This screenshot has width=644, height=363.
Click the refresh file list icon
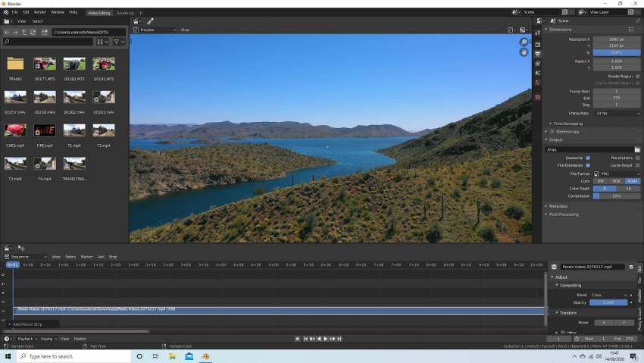click(33, 32)
